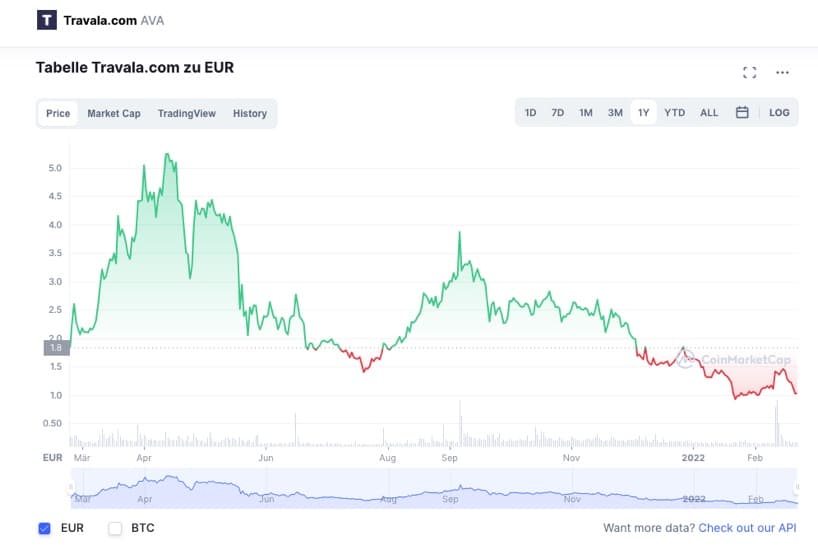
Task: Uncheck the EUR currency checkbox
Action: click(x=45, y=528)
